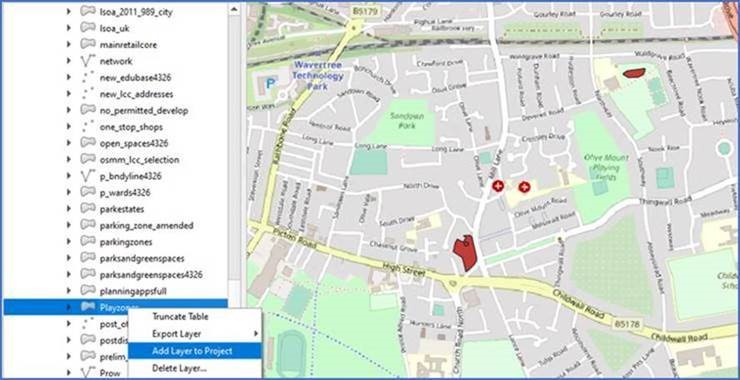Click the polygon icon beside no_permitted_develop

click(x=88, y=110)
